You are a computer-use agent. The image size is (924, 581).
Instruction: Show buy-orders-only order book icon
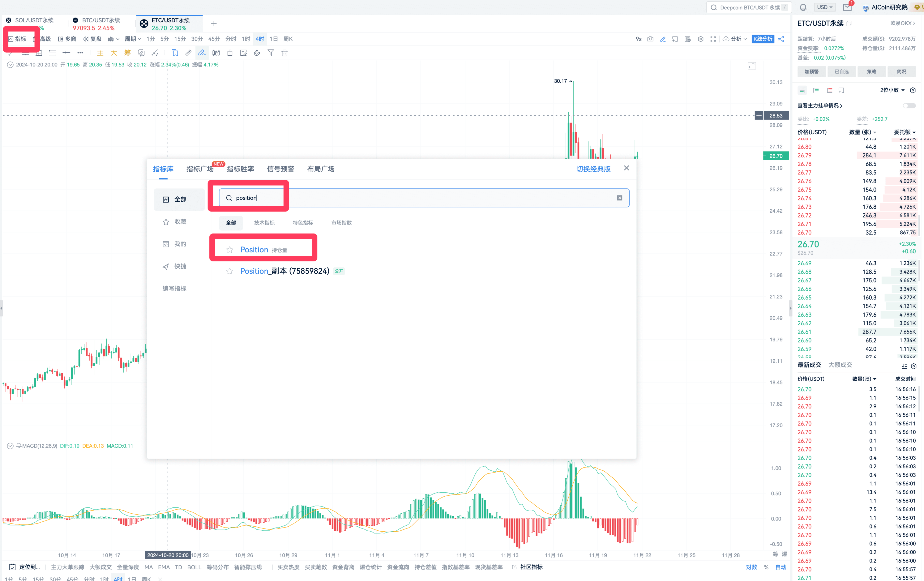[x=816, y=90]
